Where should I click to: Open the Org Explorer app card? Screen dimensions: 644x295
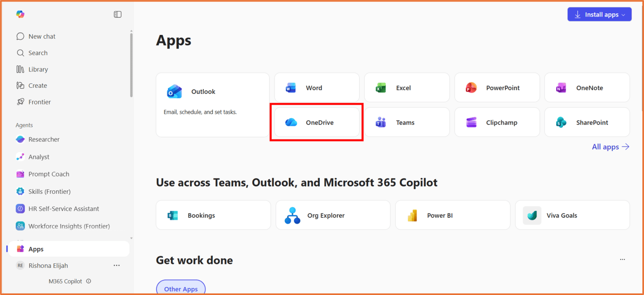click(x=333, y=215)
